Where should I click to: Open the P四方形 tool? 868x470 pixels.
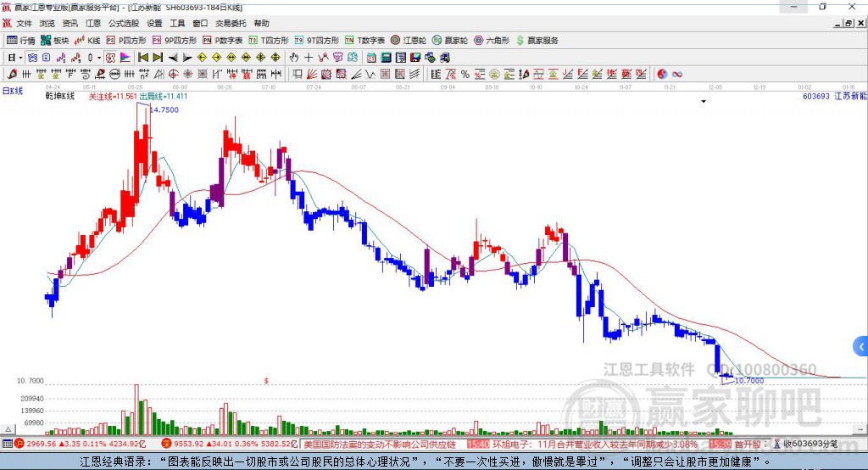coord(126,41)
